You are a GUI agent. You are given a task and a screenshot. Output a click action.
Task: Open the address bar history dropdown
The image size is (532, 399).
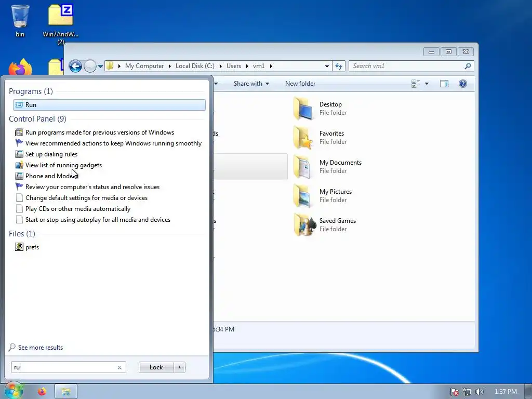tap(327, 66)
